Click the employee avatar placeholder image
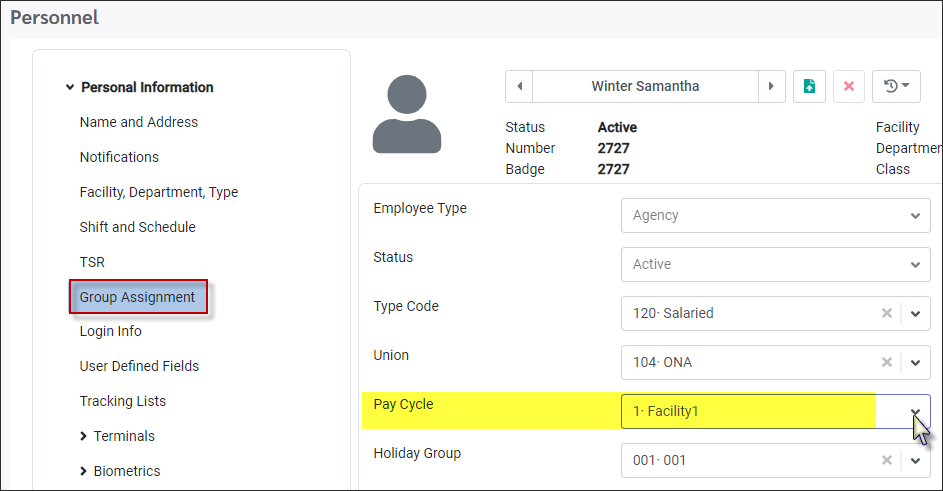This screenshot has height=491, width=943. point(407,114)
